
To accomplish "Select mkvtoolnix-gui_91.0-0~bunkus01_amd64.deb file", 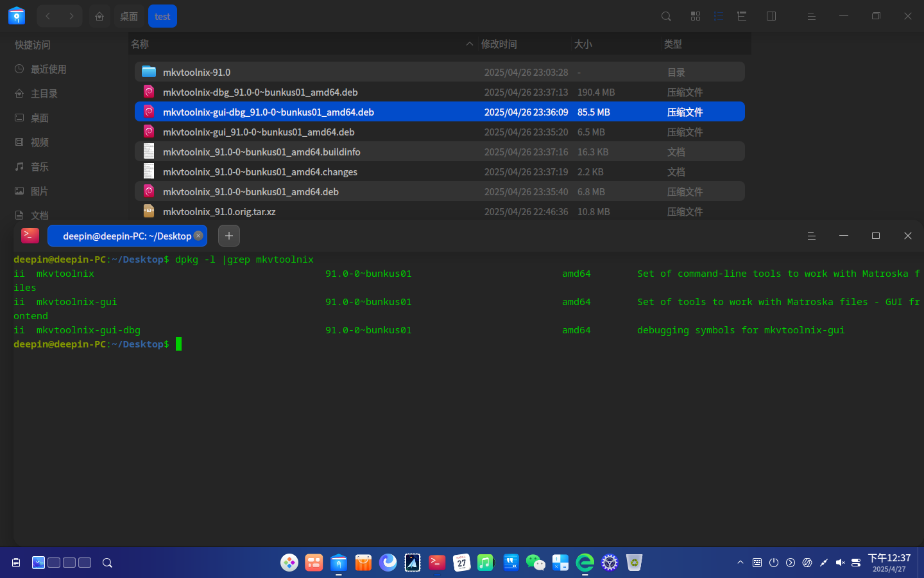I will [440, 132].
